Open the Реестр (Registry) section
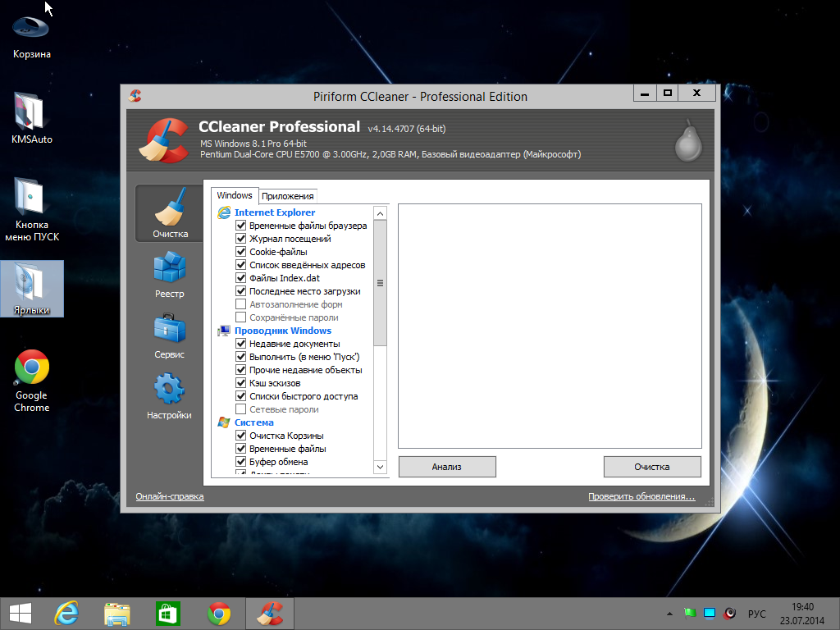 coord(169,274)
